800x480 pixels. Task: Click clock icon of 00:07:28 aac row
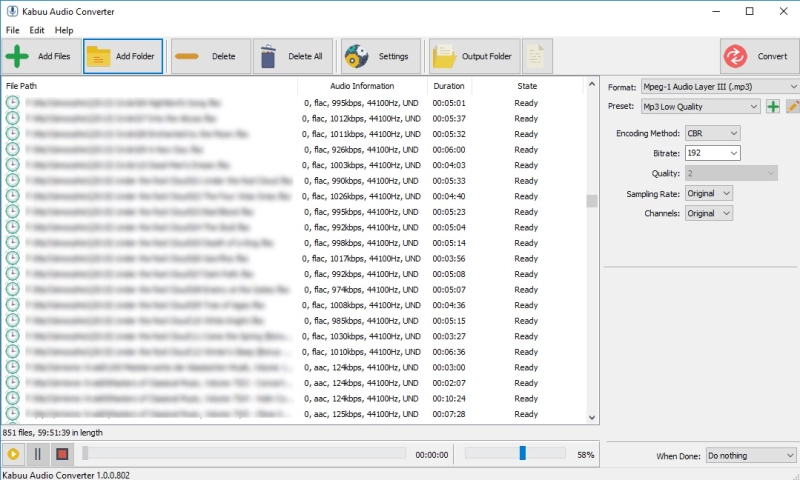click(12, 414)
